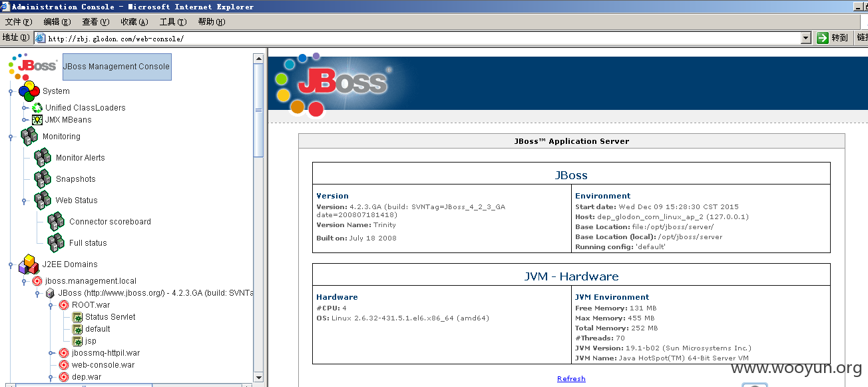Expand the Unified ClassLoaders node
The width and height of the screenshot is (868, 387).
(x=25, y=108)
